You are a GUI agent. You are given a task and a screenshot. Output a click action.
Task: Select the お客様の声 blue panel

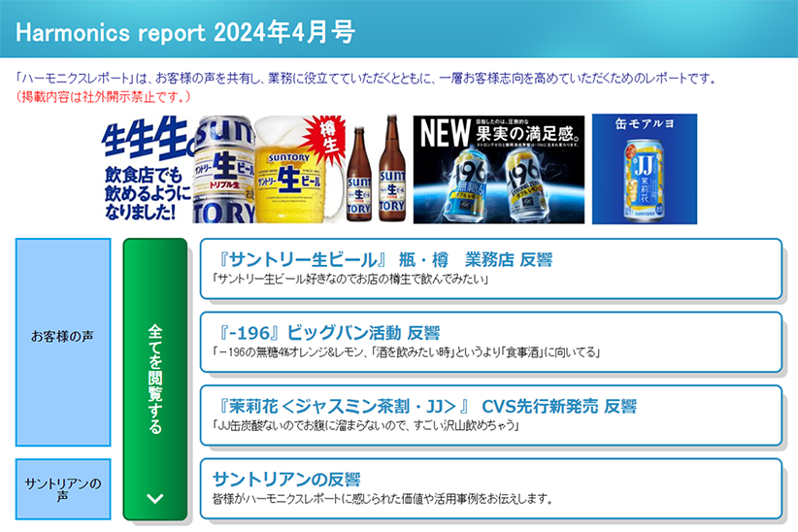63,342
